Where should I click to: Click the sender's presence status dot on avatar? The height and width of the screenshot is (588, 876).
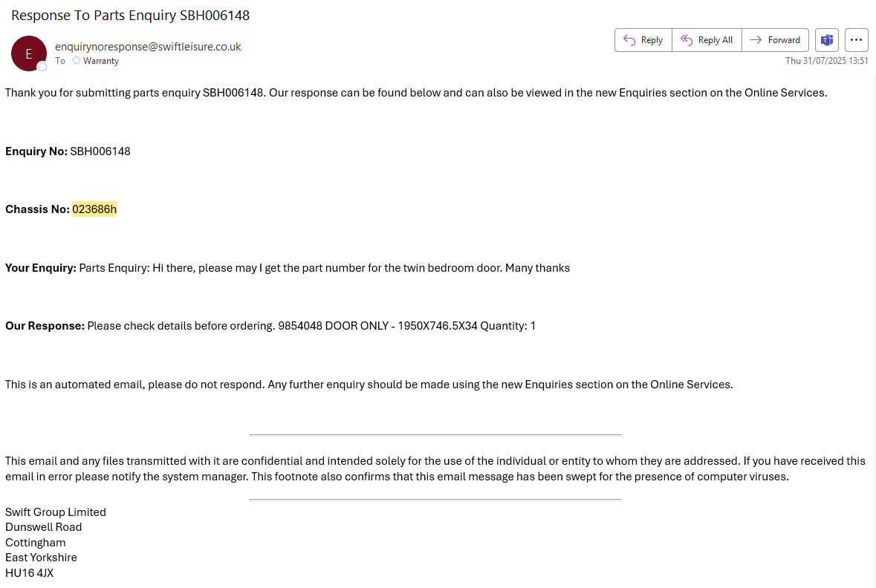tap(42, 67)
